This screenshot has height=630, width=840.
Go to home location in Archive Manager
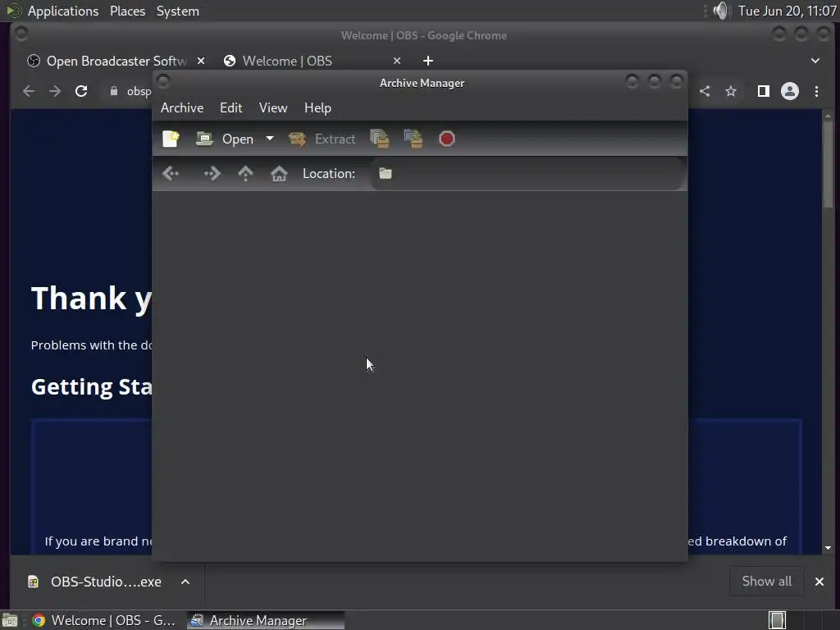coord(279,174)
